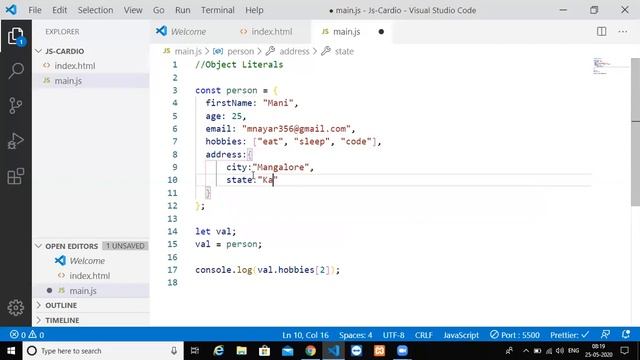This screenshot has width=640, height=360.
Task: Open Google Chrome from the taskbar
Action: point(310,351)
